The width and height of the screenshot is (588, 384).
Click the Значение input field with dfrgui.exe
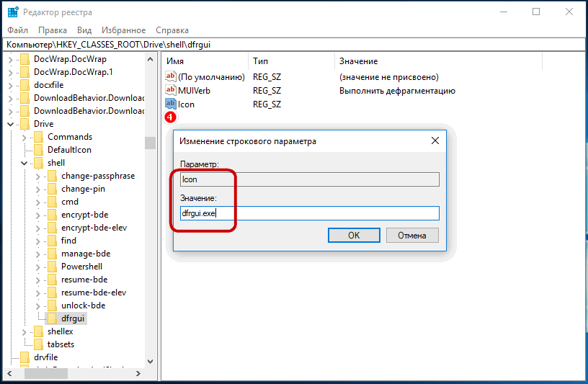[310, 213]
